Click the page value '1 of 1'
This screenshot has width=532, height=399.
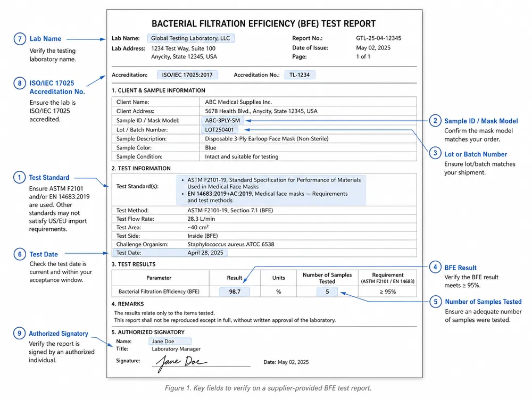tap(363, 56)
